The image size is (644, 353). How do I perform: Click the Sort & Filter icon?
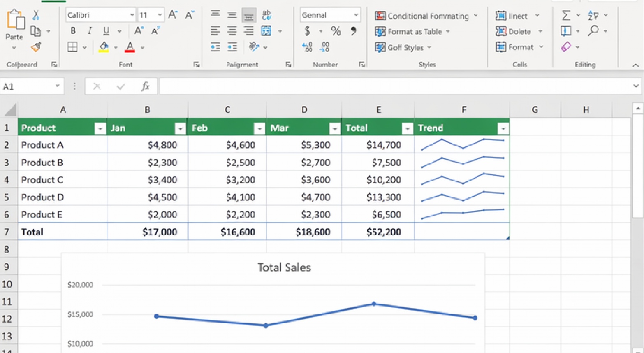pos(593,15)
